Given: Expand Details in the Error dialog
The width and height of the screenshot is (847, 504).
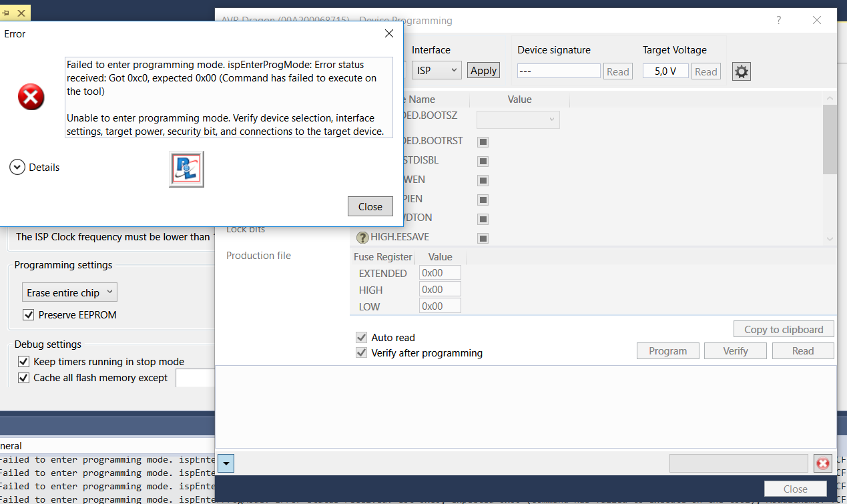Looking at the screenshot, I should click(35, 168).
